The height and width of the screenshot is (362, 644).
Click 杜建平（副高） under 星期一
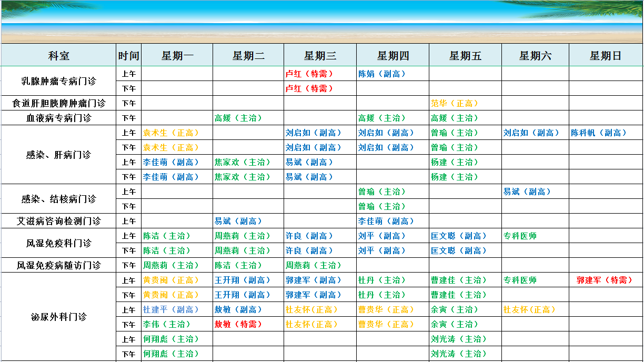coord(171,309)
